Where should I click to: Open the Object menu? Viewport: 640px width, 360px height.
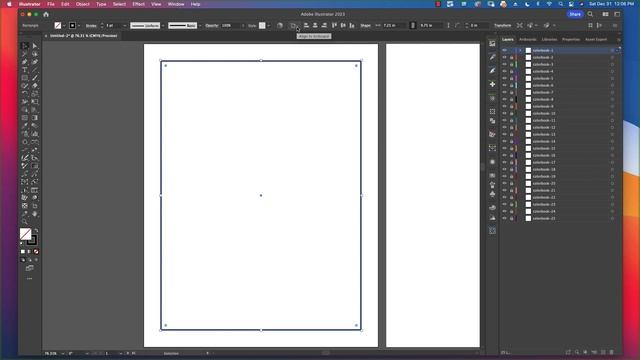(x=82, y=4)
